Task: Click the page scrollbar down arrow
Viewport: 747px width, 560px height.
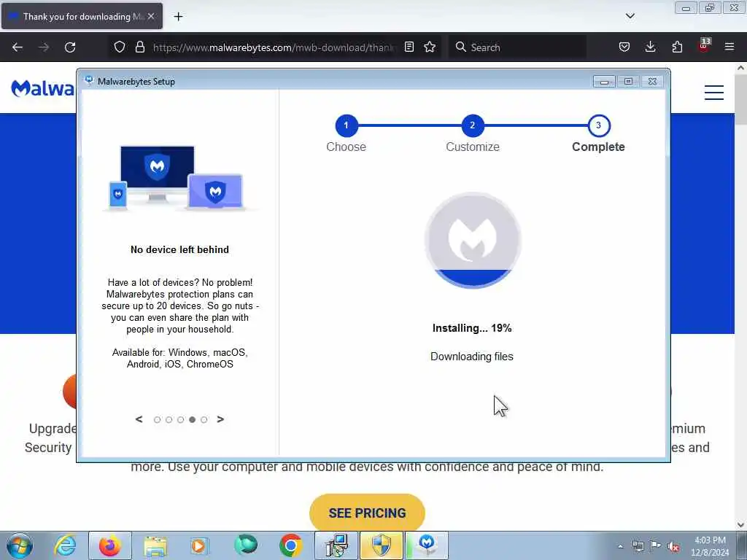Action: (x=741, y=525)
